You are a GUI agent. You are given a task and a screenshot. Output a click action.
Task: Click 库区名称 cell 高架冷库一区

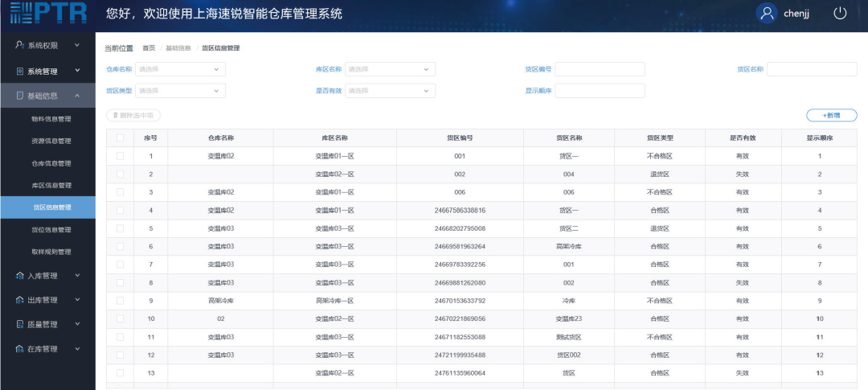pyautogui.click(x=334, y=301)
